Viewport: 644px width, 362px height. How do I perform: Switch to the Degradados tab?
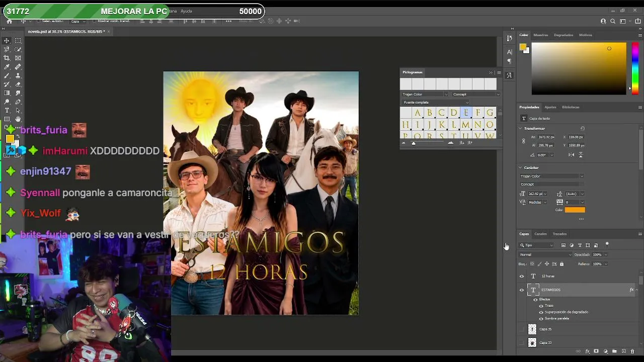pyautogui.click(x=563, y=35)
